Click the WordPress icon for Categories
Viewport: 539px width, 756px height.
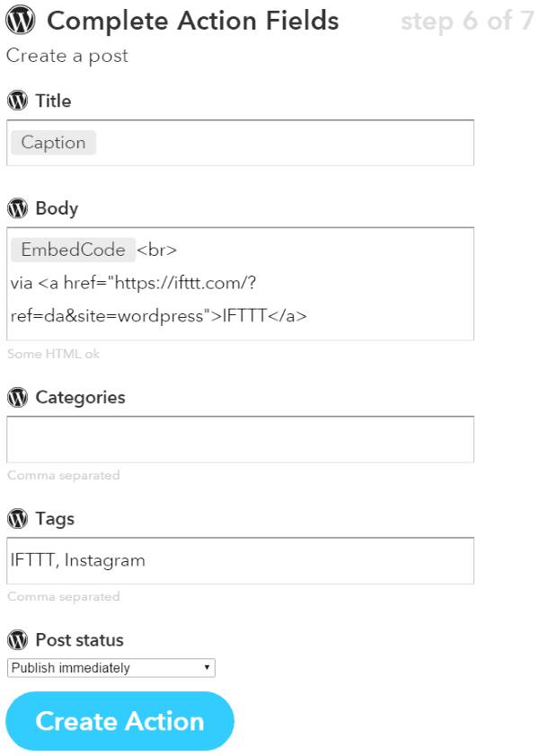tap(16, 397)
